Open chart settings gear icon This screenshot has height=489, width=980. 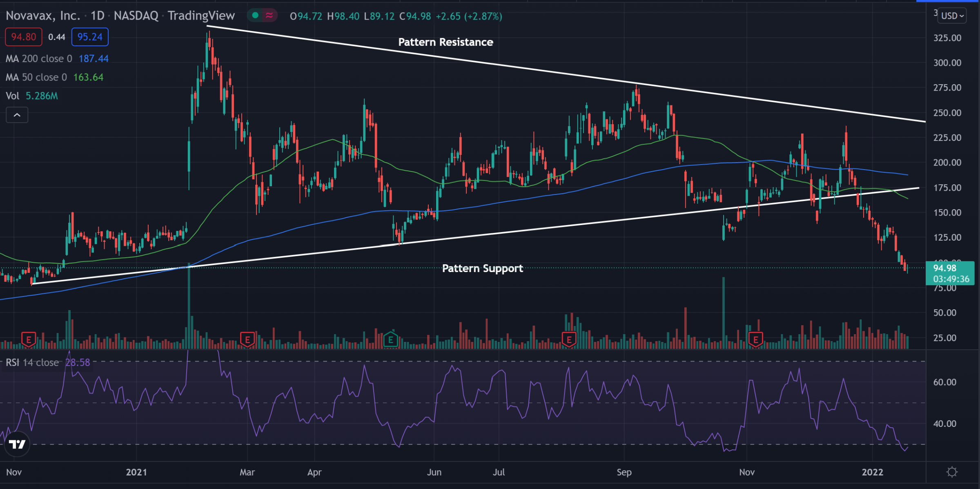pyautogui.click(x=952, y=472)
